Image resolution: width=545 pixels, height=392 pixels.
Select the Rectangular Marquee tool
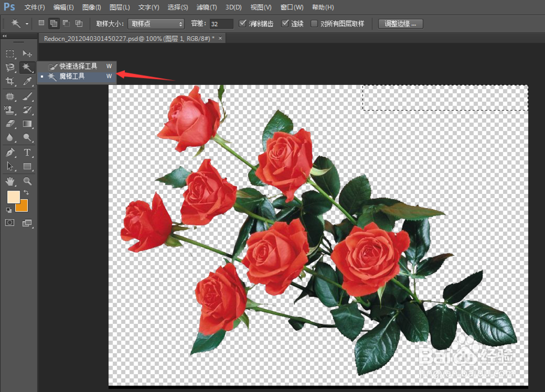[10, 54]
